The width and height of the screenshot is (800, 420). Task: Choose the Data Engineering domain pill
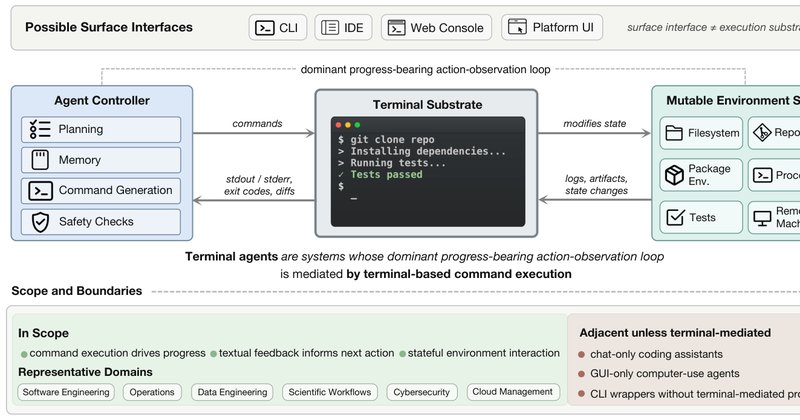232,392
